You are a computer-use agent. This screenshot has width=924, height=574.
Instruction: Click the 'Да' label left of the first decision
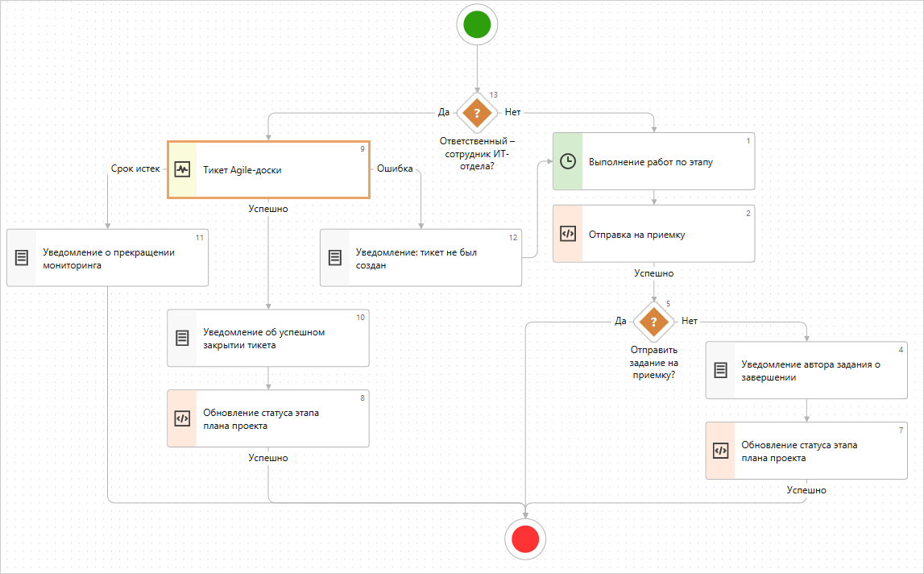click(443, 112)
